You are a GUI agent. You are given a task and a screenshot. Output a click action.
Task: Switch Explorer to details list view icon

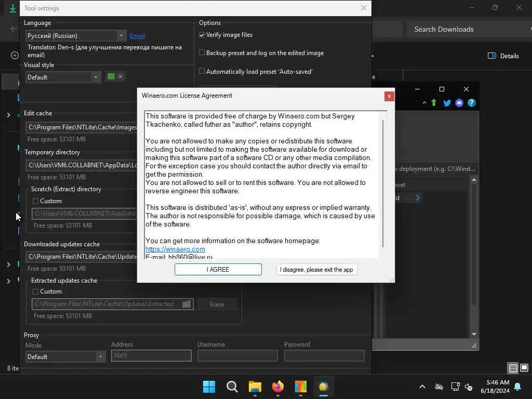(513, 368)
